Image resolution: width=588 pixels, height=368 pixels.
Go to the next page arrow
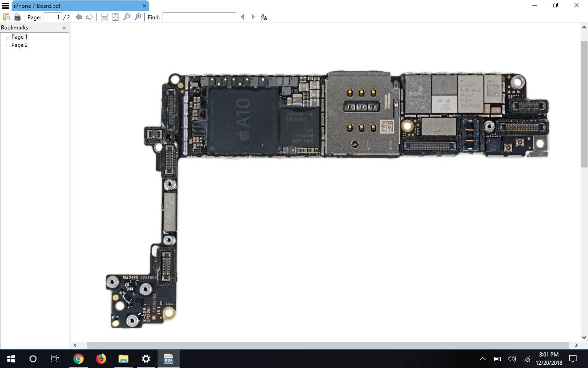[90, 17]
